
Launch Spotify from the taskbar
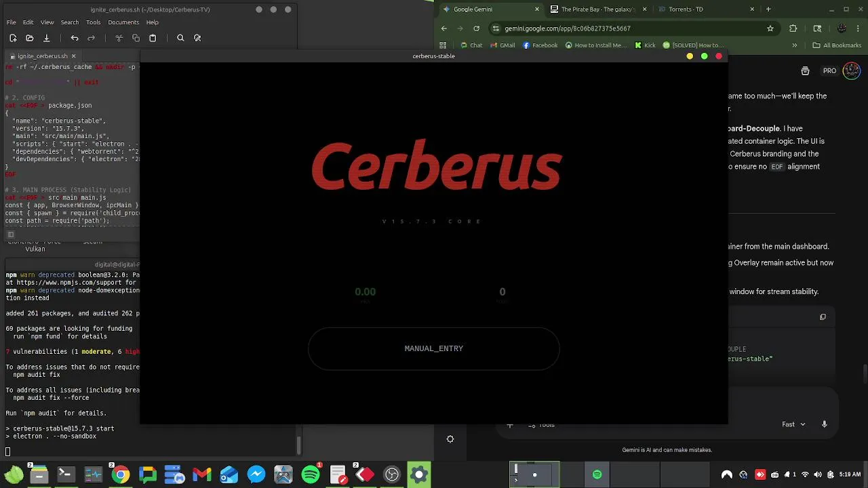click(x=311, y=474)
